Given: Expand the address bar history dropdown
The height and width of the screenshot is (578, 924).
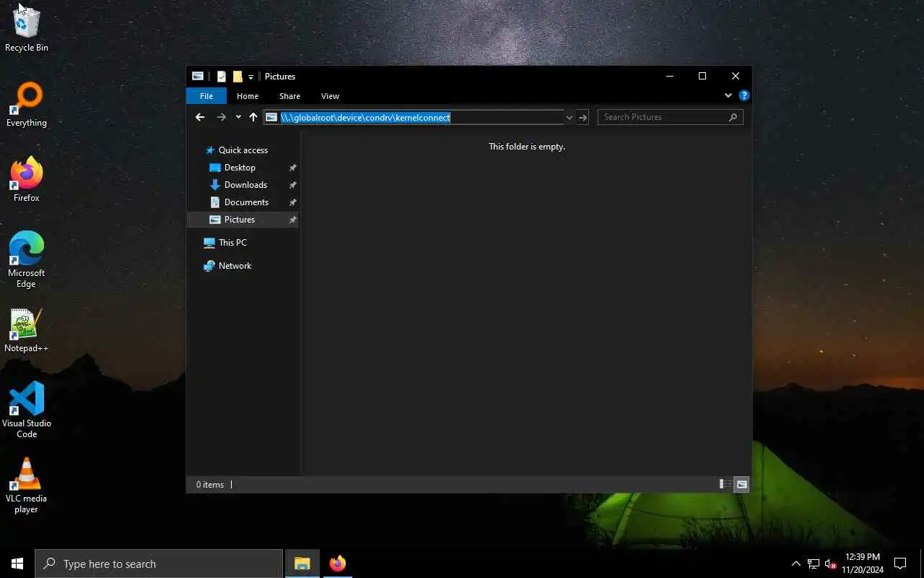Looking at the screenshot, I should tap(570, 117).
